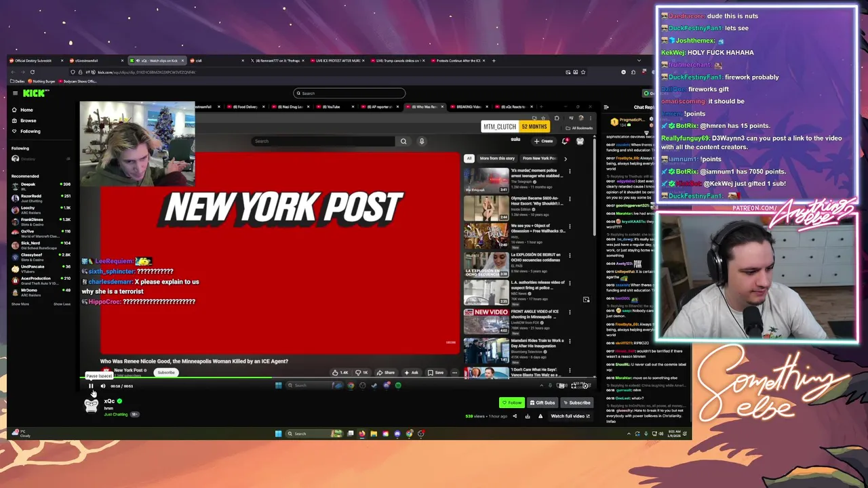Click YouTube Share button

click(x=386, y=372)
